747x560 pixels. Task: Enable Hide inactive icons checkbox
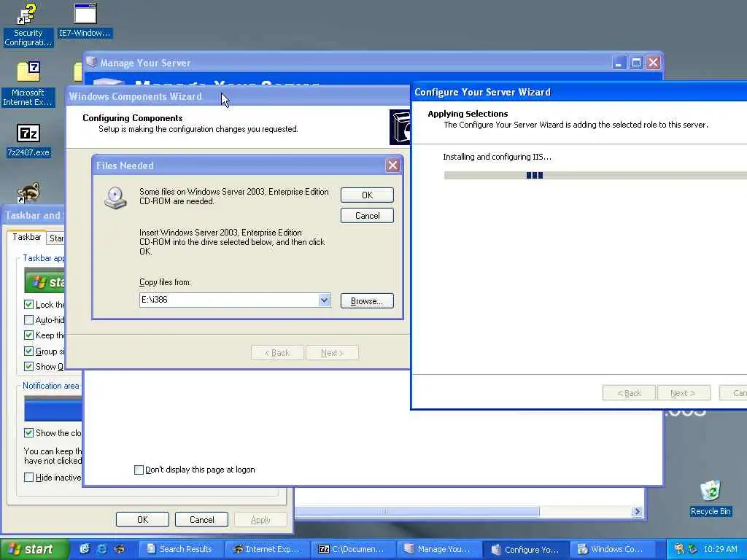tap(28, 477)
